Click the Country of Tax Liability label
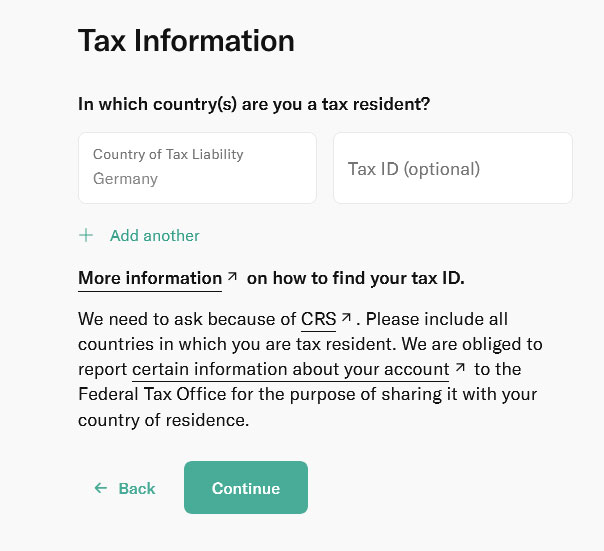Image resolution: width=604 pixels, height=551 pixels. (168, 154)
